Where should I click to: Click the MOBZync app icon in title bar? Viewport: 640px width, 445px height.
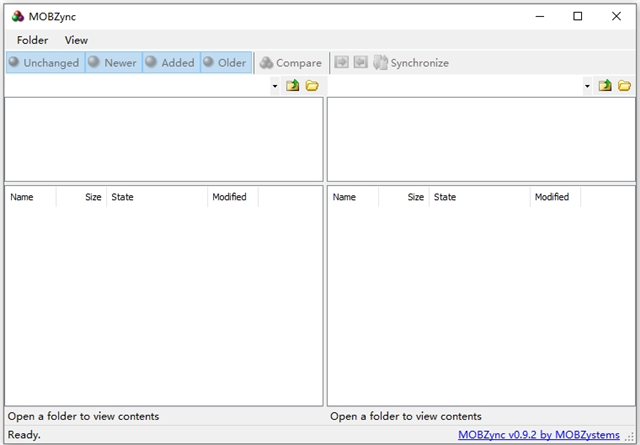tap(18, 16)
